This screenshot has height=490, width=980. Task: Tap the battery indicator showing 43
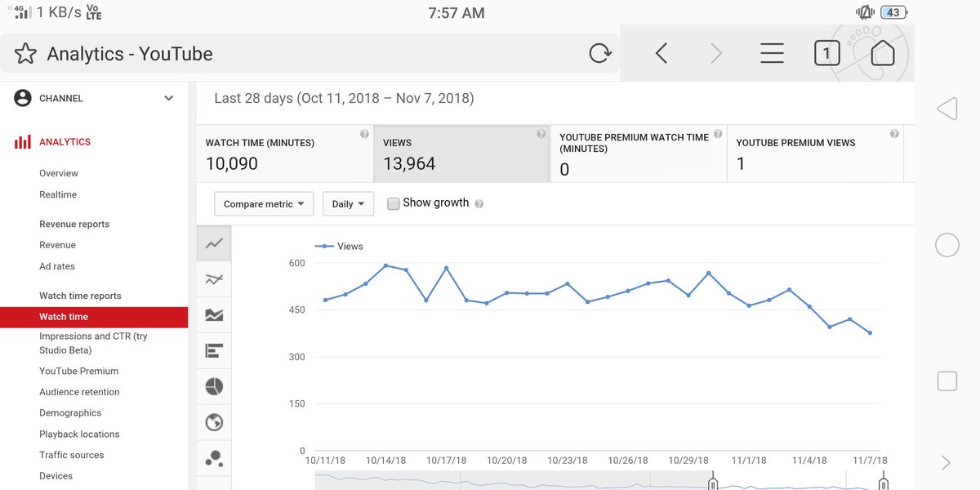click(x=894, y=12)
